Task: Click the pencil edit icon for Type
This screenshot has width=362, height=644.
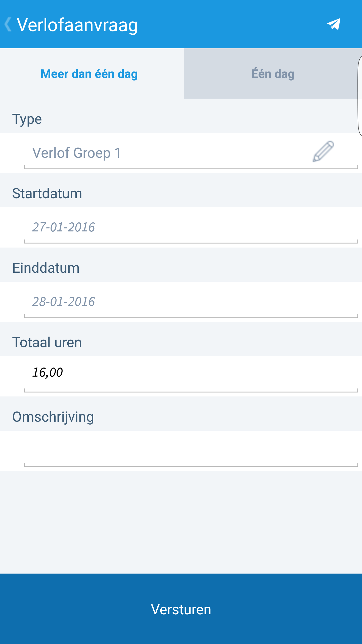Action: point(323,151)
